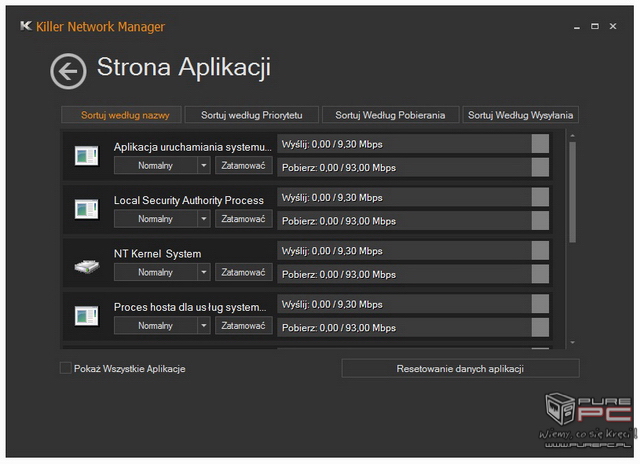
Task: Click the Local Security Authority Process icon
Action: tap(87, 209)
